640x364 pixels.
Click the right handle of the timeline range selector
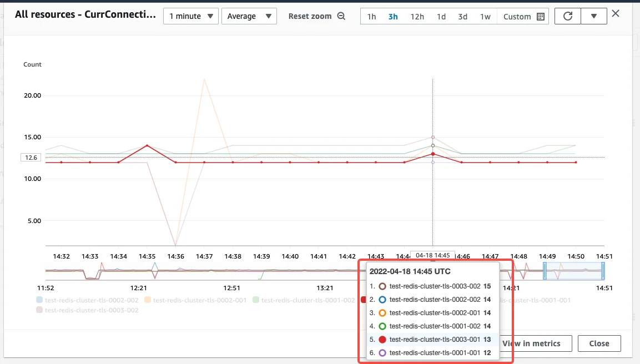[603, 271]
